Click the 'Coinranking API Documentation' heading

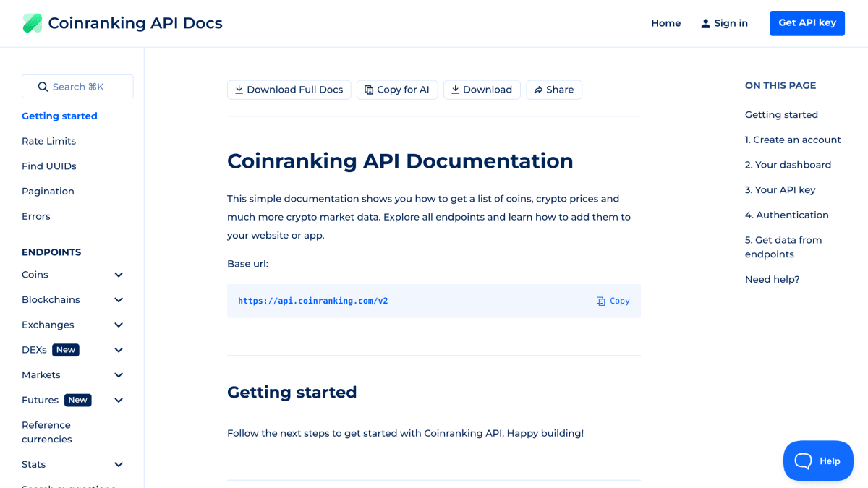click(400, 160)
